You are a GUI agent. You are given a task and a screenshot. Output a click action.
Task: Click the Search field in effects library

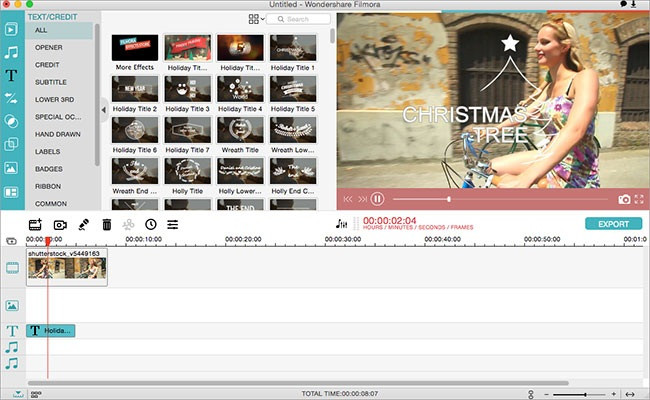click(300, 19)
